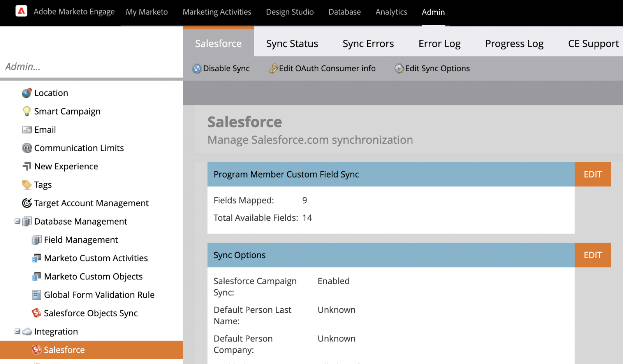Click EDIT on Program Member Custom Field Sync
Screen dimensions: 623x364
pos(592,174)
